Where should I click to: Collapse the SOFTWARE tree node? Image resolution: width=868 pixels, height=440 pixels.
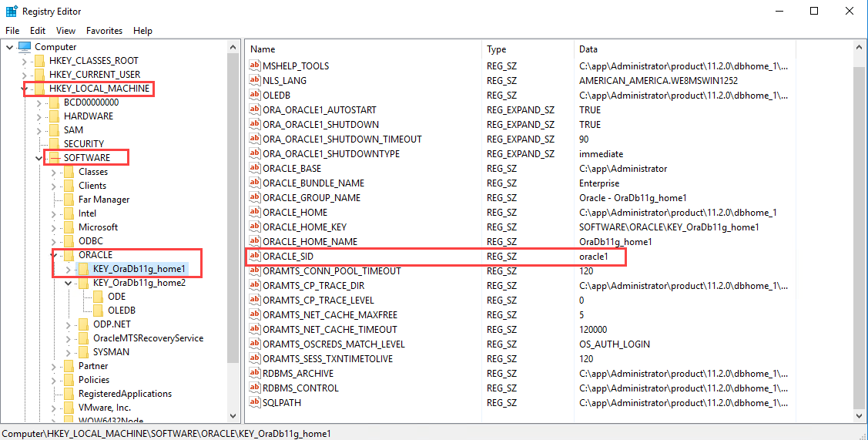click(39, 158)
